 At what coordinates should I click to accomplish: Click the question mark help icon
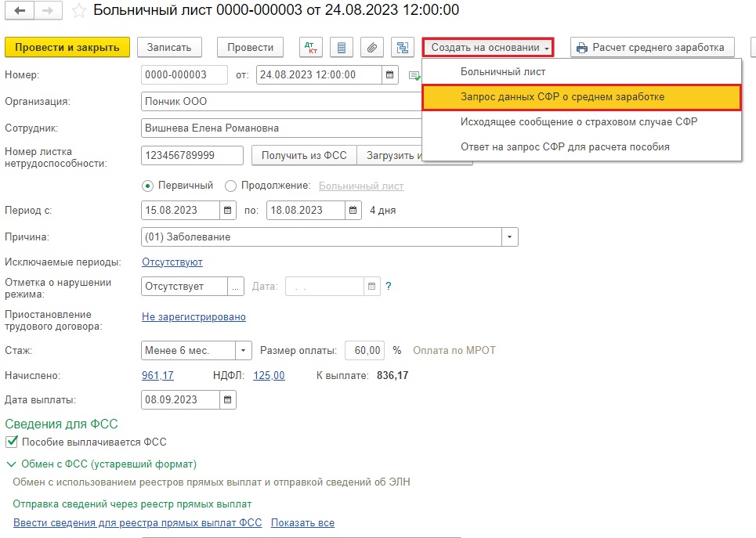pyautogui.click(x=389, y=287)
